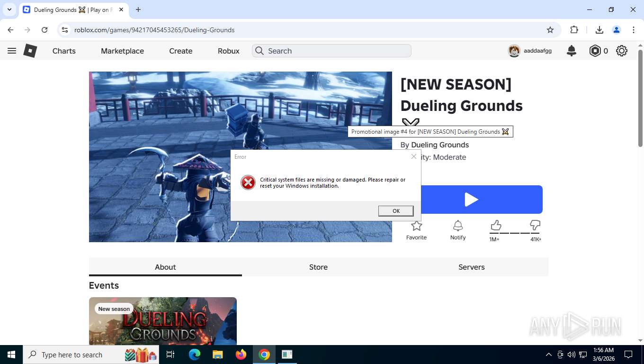The width and height of the screenshot is (644, 364).
Task: Click the Roblox logo home icon
Action: (x=30, y=51)
